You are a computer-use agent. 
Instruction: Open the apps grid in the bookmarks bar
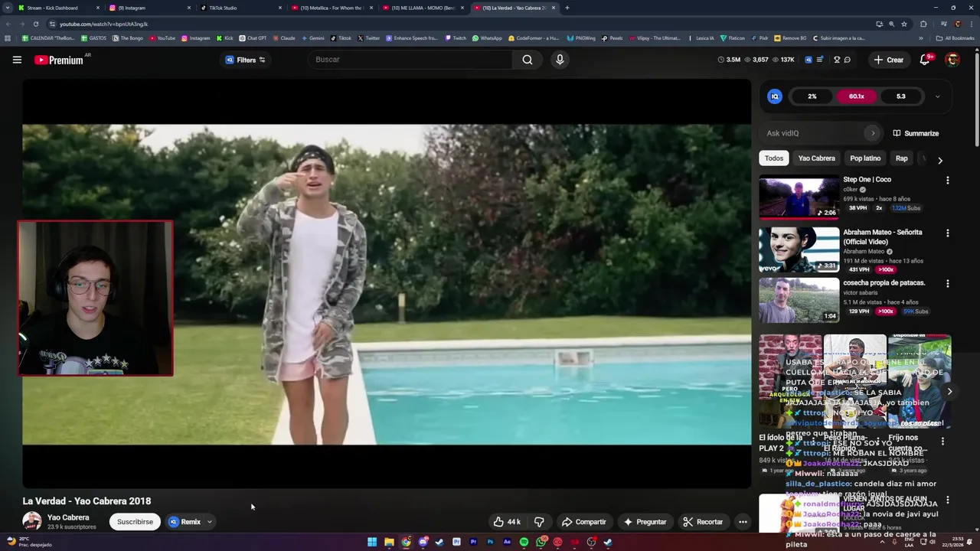pyautogui.click(x=8, y=38)
